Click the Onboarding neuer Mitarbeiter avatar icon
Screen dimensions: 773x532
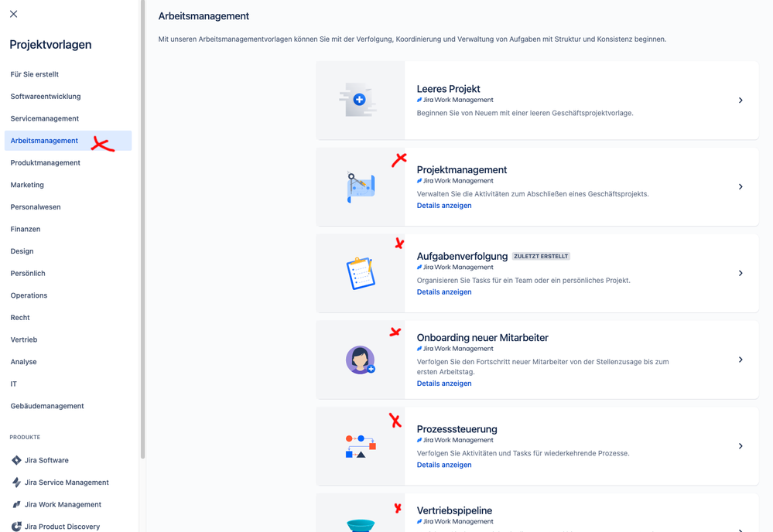click(x=361, y=360)
